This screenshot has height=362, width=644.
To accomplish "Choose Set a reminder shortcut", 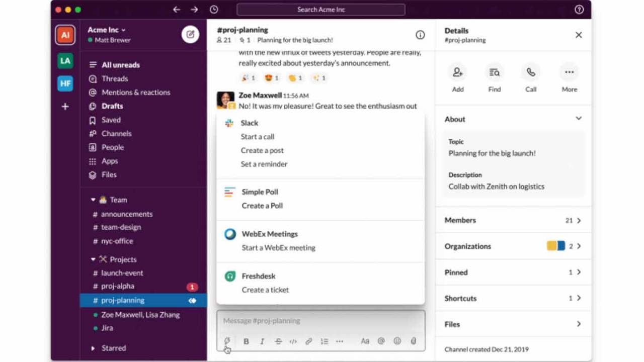I will pyautogui.click(x=264, y=164).
